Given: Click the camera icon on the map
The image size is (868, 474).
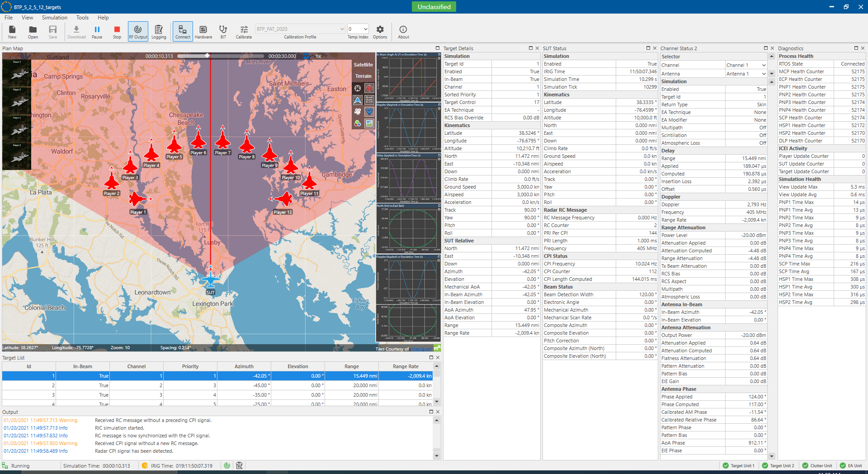Looking at the screenshot, I should 358,112.
